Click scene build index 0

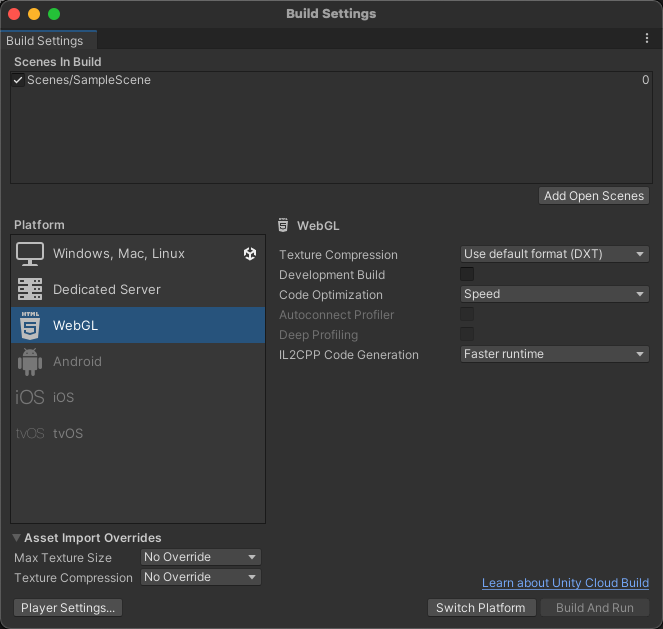tap(645, 80)
